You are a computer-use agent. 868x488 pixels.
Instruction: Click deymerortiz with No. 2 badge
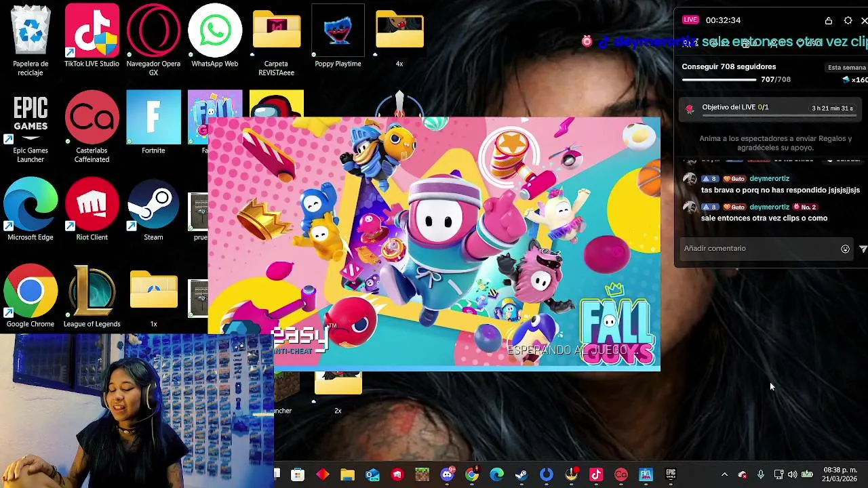[x=769, y=207]
